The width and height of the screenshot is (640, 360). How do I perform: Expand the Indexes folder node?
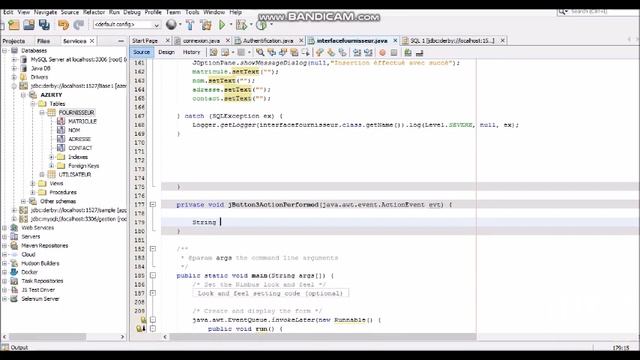tap(52, 157)
